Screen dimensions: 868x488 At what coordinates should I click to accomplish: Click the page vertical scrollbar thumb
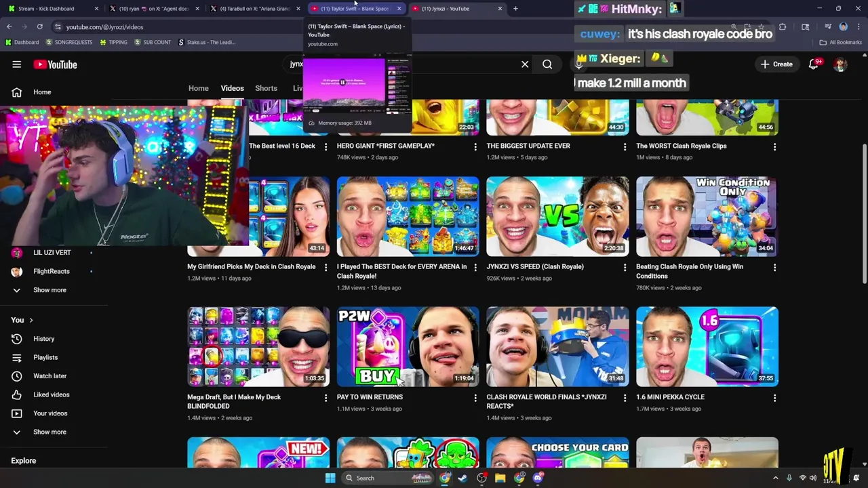pos(864,213)
